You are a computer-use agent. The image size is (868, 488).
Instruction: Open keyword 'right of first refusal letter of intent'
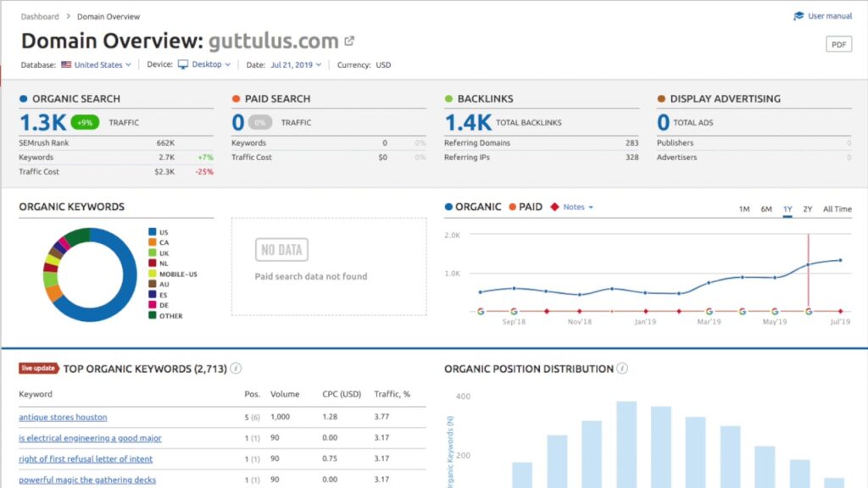pyautogui.click(x=86, y=458)
